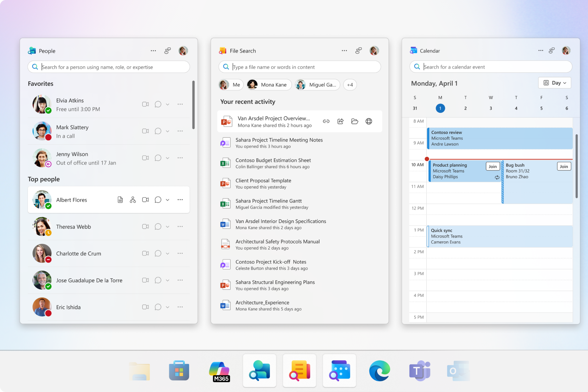
Task: Select Tuesday April 2 in the mini calendar
Action: (465, 108)
